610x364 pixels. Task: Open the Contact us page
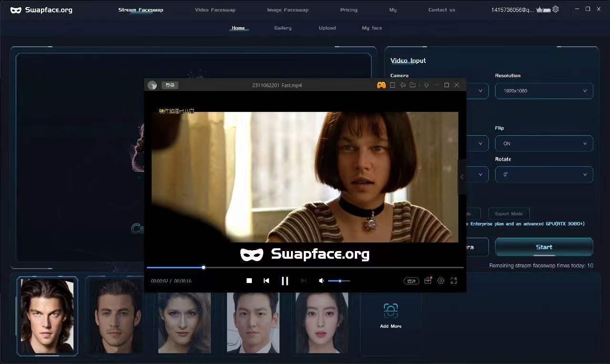[x=442, y=10]
